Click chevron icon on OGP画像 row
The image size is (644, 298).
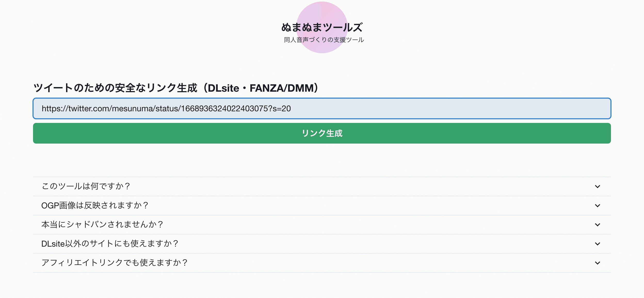click(597, 206)
